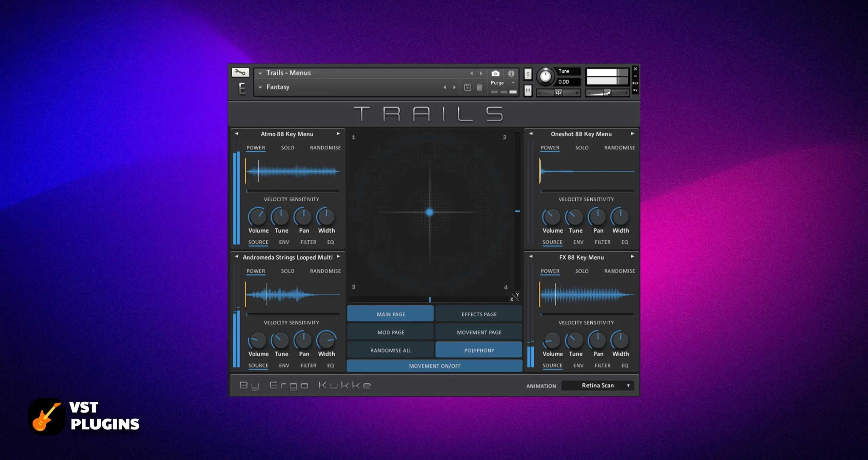The height and width of the screenshot is (460, 868).
Task: Open FX 88 Key Menu sound list
Action: coord(581,257)
